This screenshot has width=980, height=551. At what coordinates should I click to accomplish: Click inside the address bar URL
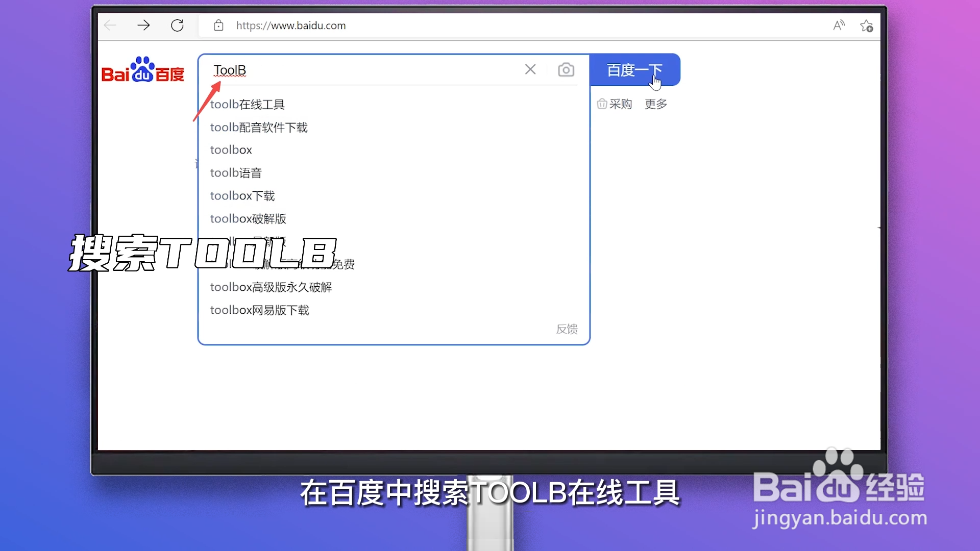pyautogui.click(x=290, y=26)
